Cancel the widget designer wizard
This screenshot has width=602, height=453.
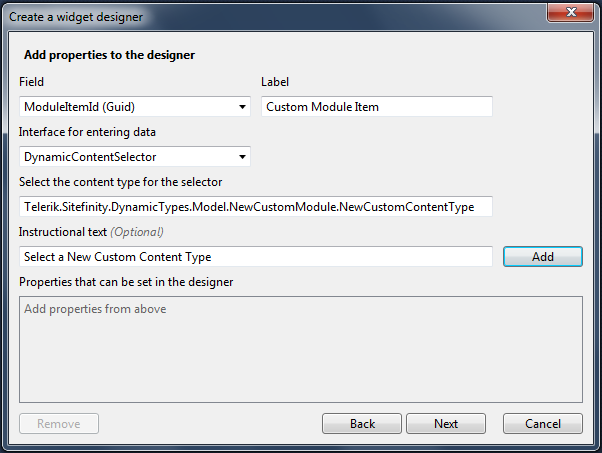click(x=543, y=424)
